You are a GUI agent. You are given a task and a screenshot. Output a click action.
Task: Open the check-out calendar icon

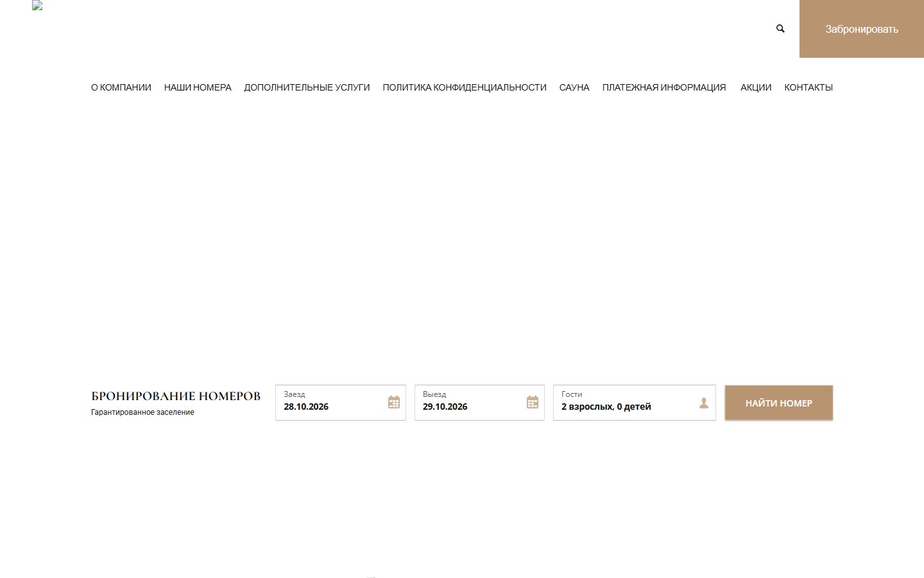click(x=533, y=402)
